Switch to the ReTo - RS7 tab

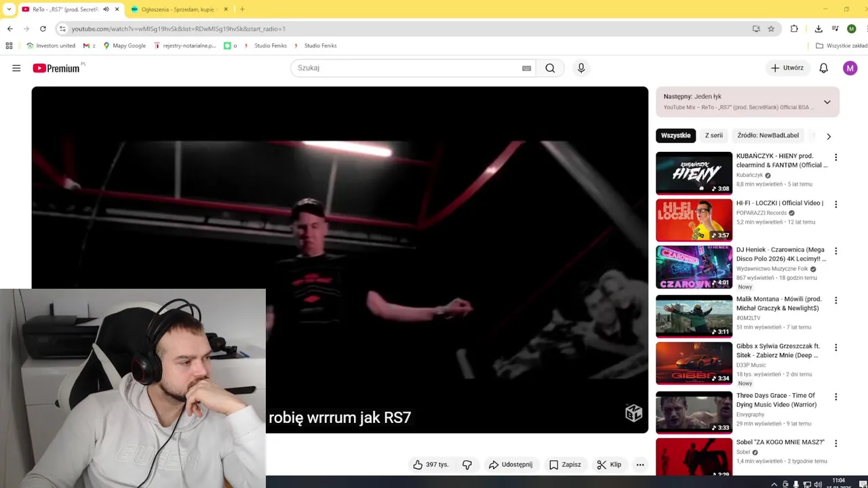(x=65, y=9)
